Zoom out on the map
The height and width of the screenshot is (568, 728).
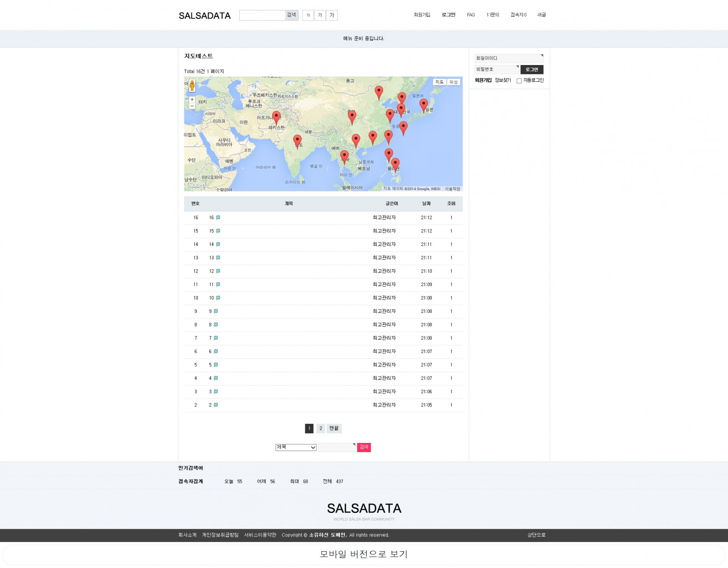[192, 106]
